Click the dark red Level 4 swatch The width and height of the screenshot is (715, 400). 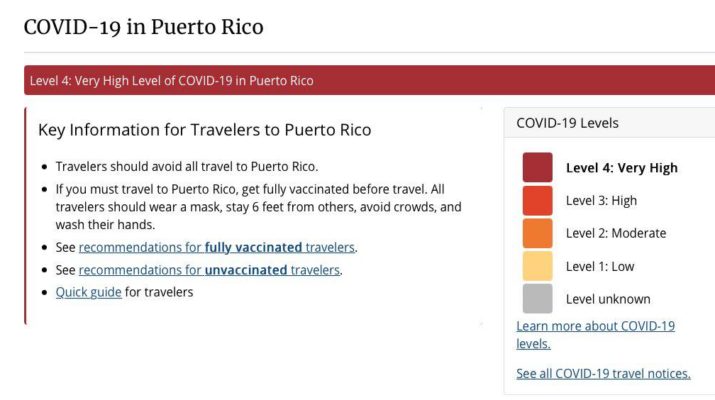(538, 167)
